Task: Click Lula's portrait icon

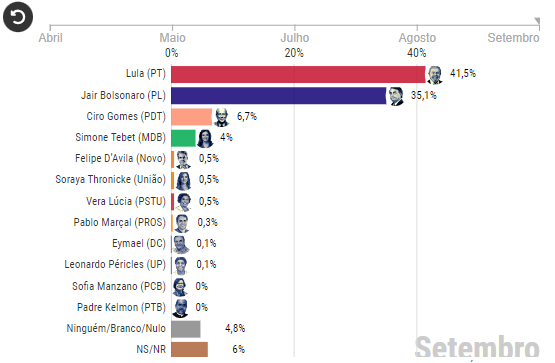Action: coord(435,75)
